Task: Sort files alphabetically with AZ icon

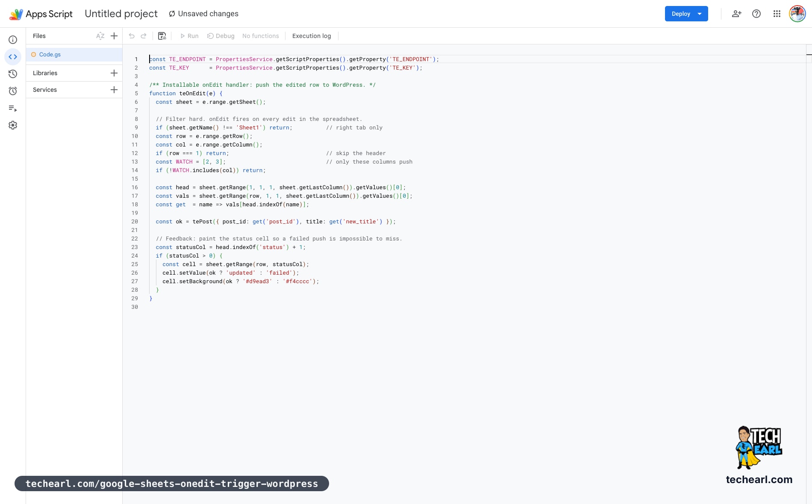Action: 100,36
